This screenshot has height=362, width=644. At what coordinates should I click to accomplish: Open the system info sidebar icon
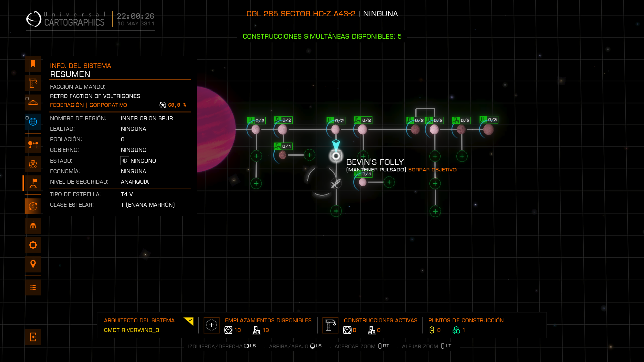(33, 206)
